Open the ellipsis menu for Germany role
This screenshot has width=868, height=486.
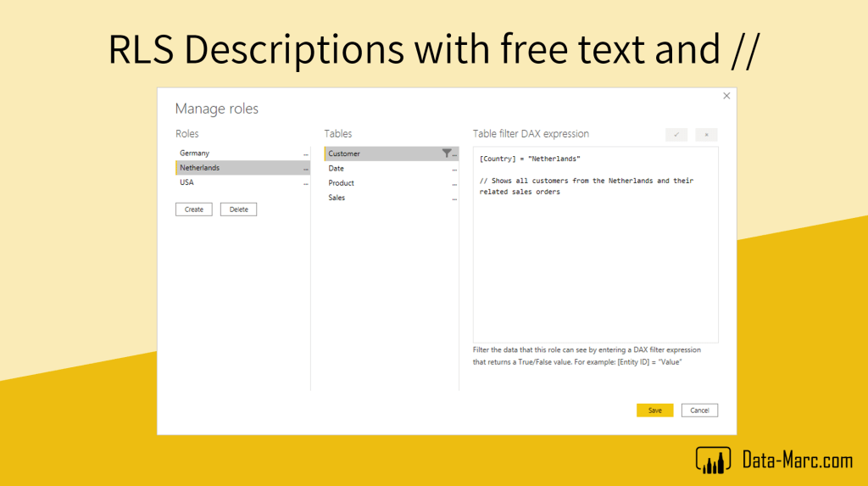click(305, 154)
